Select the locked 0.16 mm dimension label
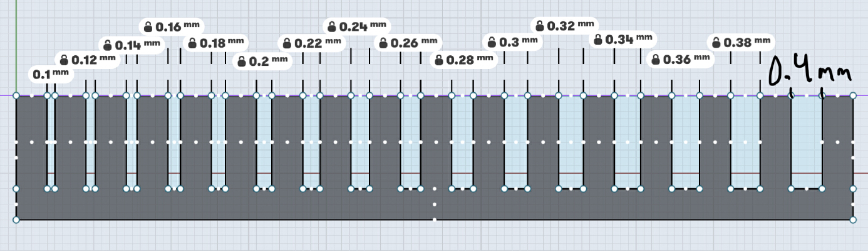 pos(172,26)
